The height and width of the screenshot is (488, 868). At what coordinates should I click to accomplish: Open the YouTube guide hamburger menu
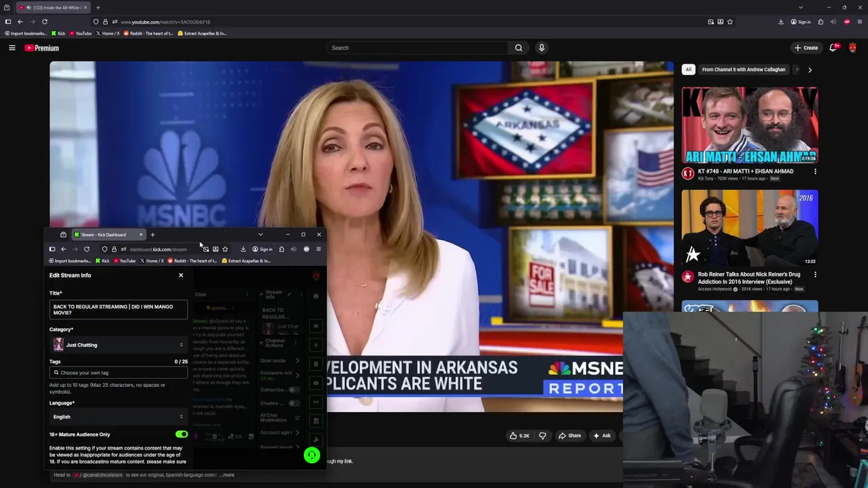pyautogui.click(x=12, y=48)
